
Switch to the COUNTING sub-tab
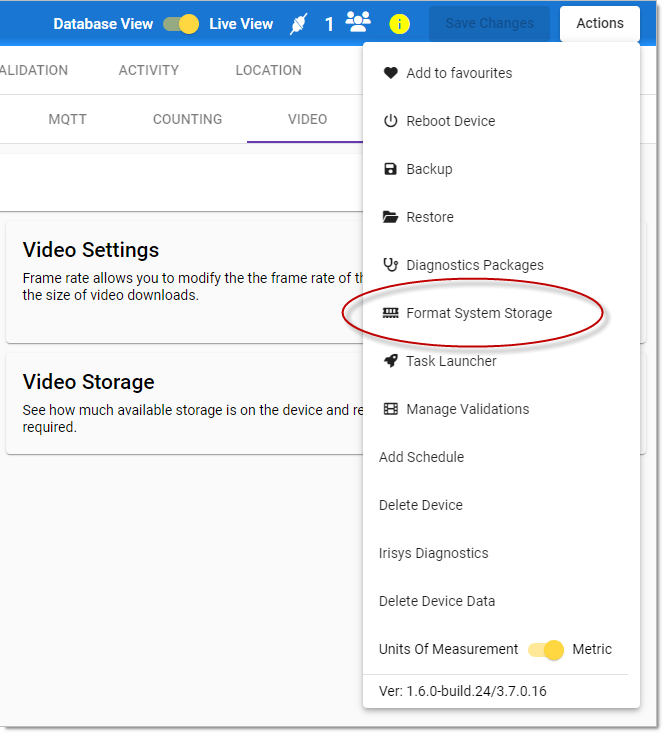187,119
